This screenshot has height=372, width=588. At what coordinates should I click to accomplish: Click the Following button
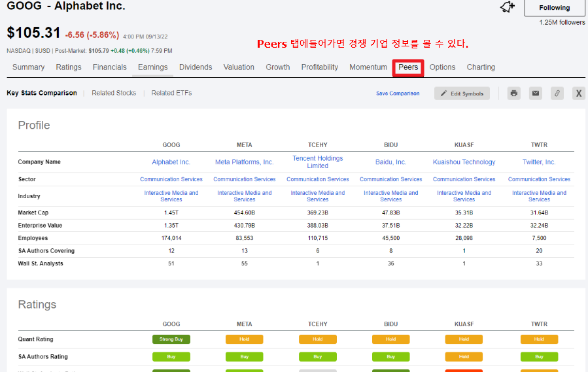(554, 8)
